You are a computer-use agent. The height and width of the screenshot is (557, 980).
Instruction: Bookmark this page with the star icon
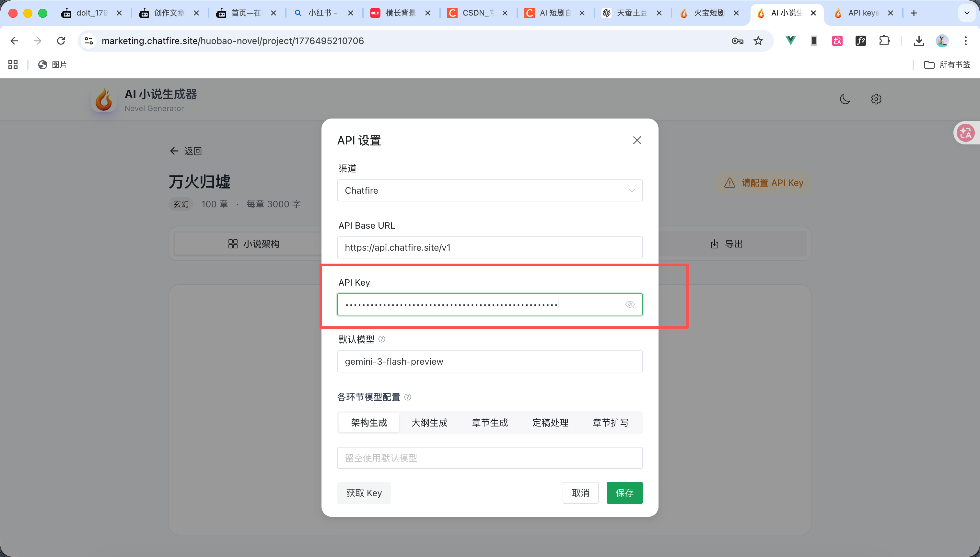click(758, 41)
